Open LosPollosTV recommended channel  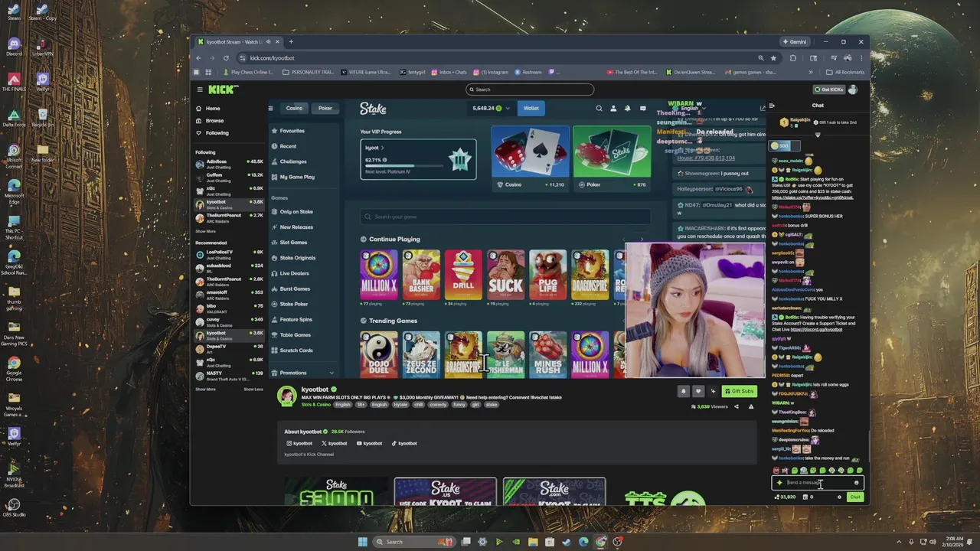coord(229,254)
